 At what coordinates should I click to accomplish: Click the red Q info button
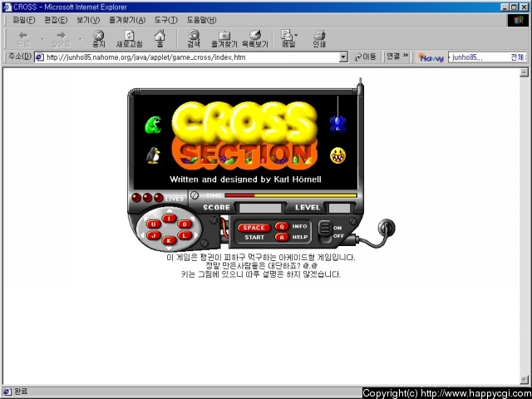click(282, 226)
